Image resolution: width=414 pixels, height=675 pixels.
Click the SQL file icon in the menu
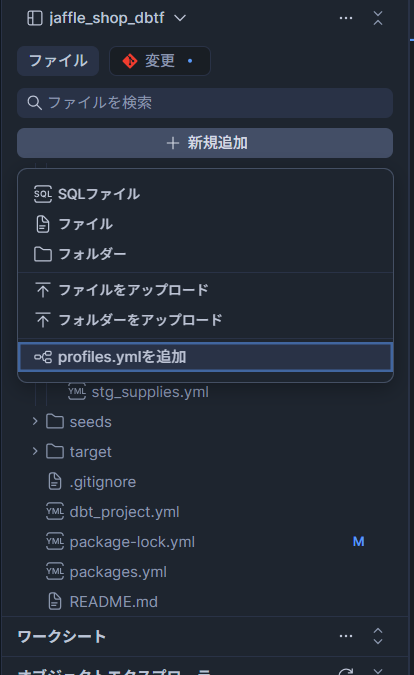[43, 194]
